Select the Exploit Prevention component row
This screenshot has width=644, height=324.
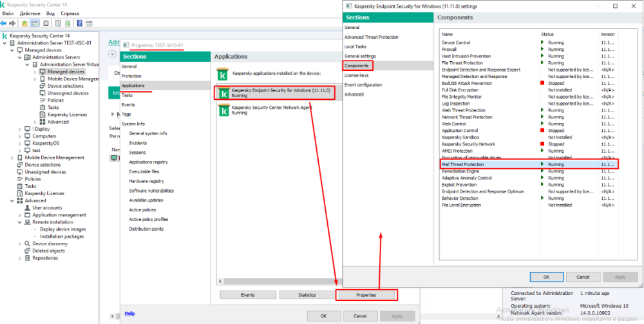[529, 184]
